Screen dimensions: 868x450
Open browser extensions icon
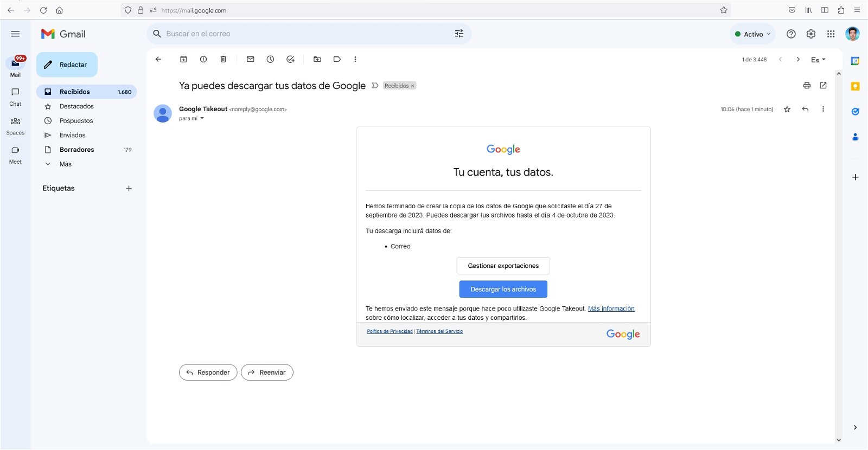click(x=841, y=10)
